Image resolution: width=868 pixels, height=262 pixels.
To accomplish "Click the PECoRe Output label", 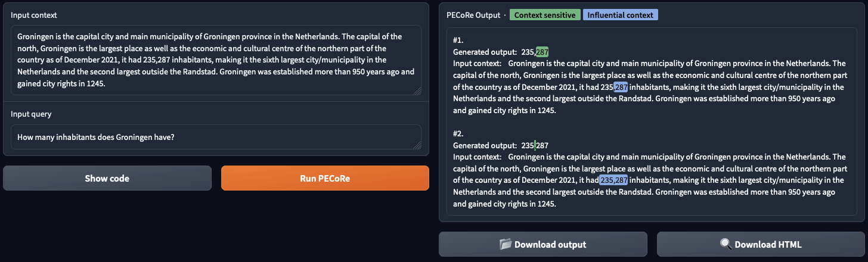I will (x=473, y=15).
